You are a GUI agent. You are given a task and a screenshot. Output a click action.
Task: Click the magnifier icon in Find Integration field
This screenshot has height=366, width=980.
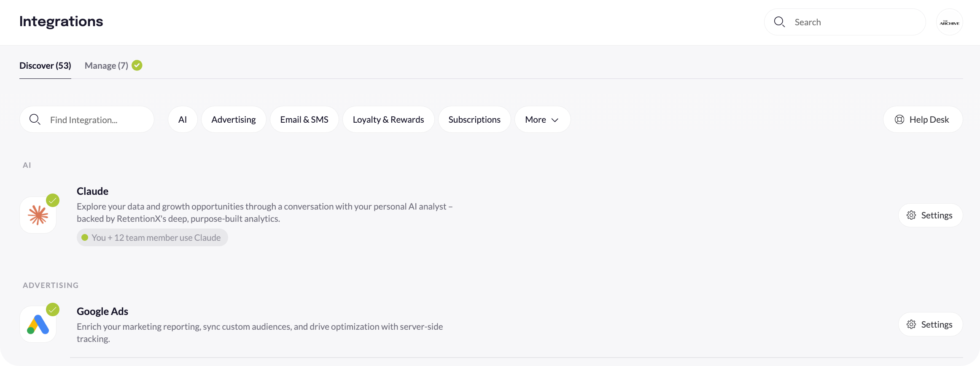pos(35,120)
